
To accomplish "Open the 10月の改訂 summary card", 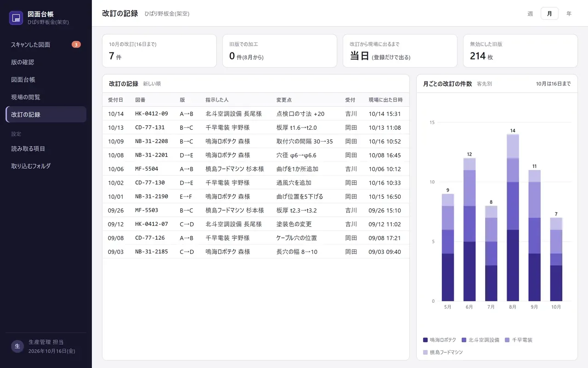I will (159, 51).
